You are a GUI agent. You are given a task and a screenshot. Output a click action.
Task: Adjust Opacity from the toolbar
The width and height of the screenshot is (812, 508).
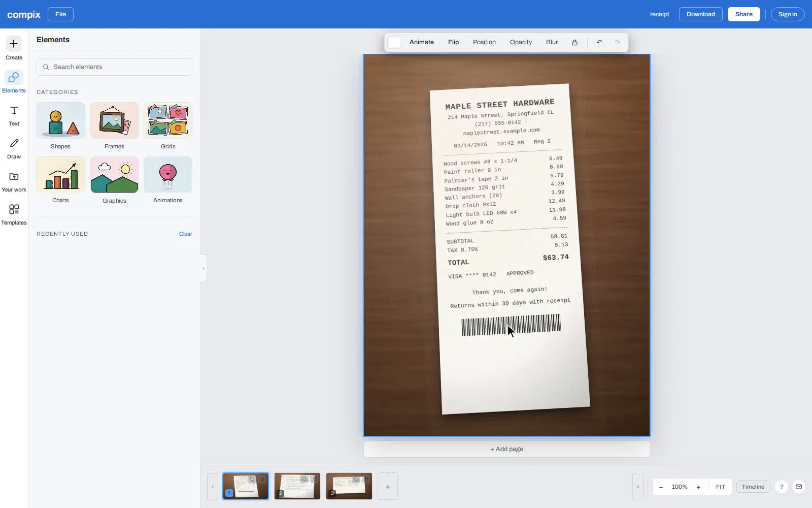(x=521, y=42)
